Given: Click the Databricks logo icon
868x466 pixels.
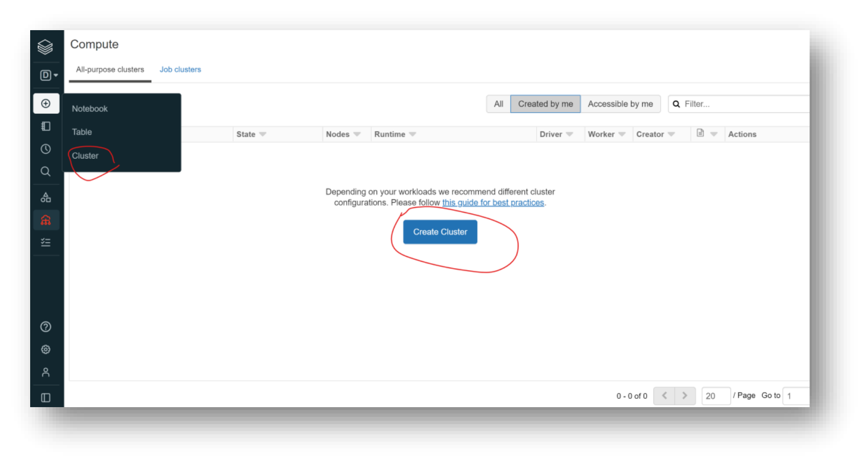Looking at the screenshot, I should tap(45, 47).
